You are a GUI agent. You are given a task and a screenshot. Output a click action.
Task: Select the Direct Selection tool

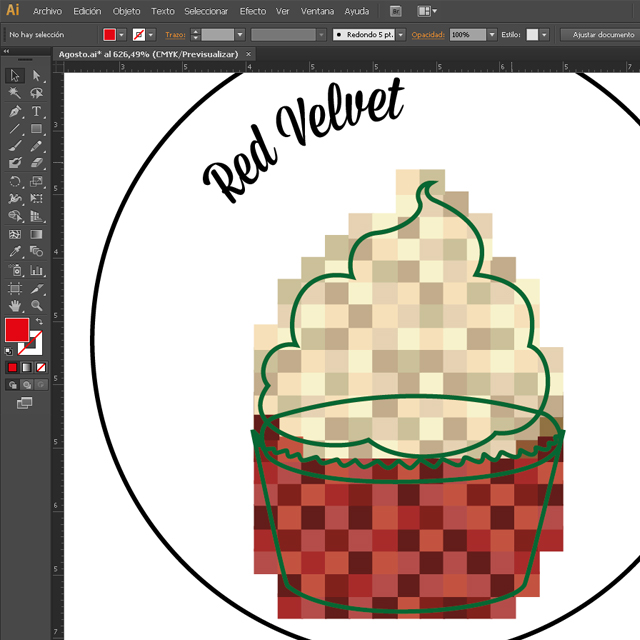point(36,76)
